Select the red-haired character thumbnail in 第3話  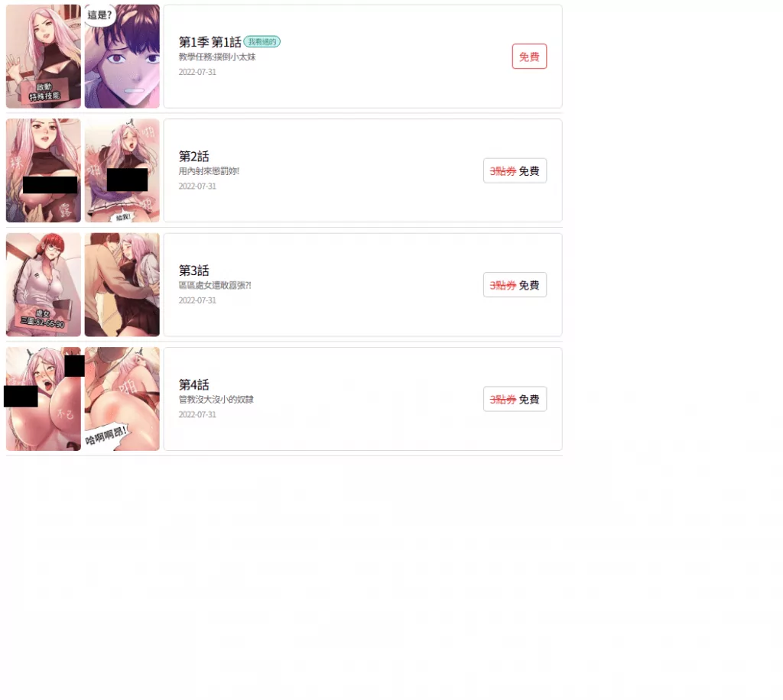pyautogui.click(x=44, y=285)
